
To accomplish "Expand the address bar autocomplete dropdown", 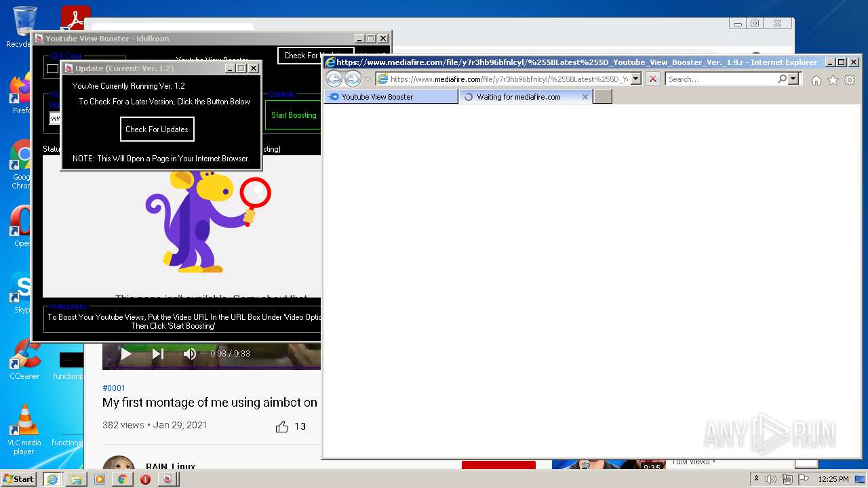I will (x=635, y=79).
